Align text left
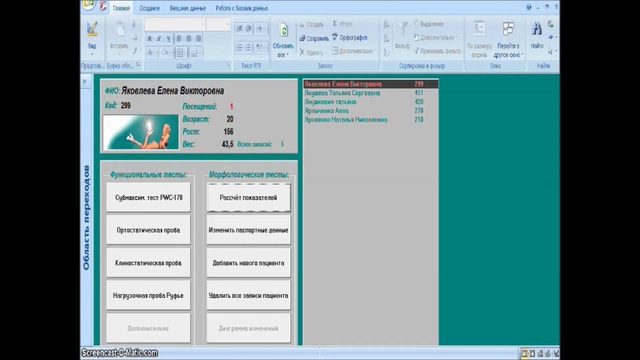The height and width of the screenshot is (360, 640). click(x=179, y=39)
